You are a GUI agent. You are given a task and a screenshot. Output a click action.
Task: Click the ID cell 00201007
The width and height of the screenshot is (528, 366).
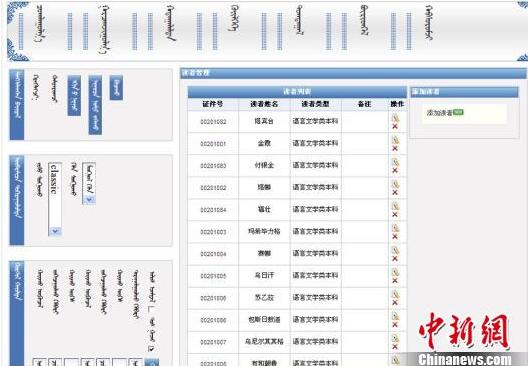(x=213, y=342)
